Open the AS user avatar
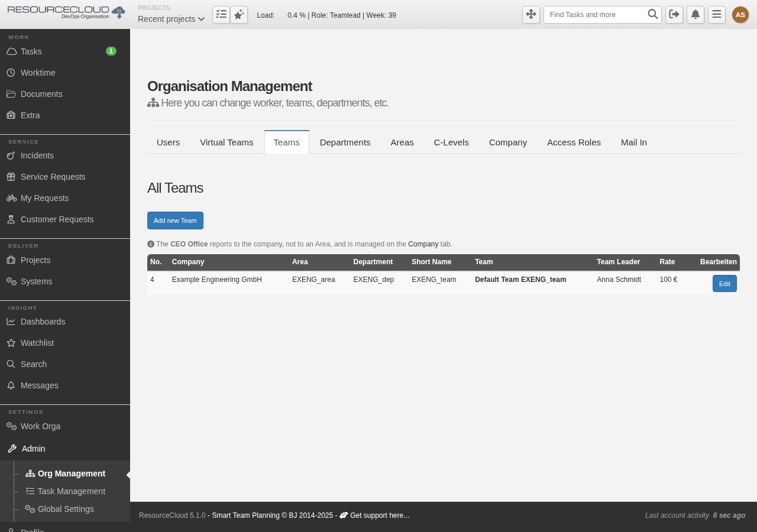Image resolution: width=757 pixels, height=532 pixels. 740,15
